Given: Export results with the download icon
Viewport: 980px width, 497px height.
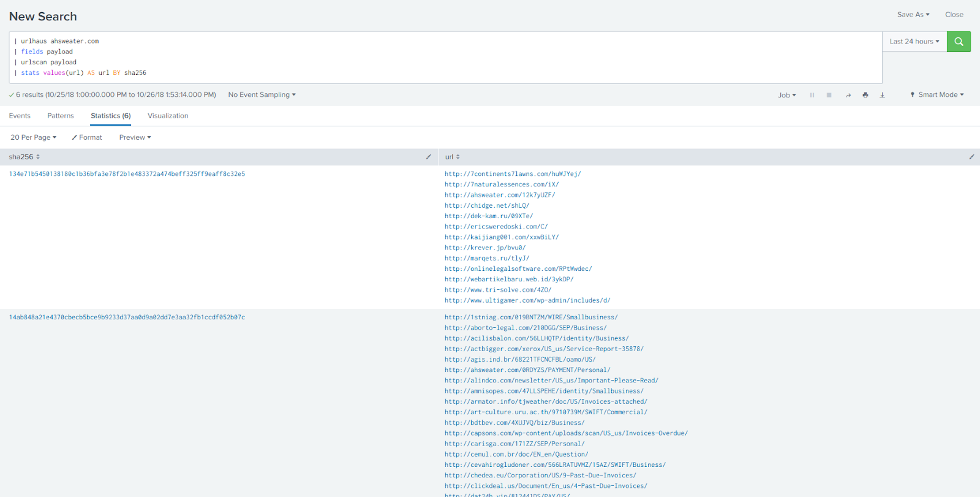Looking at the screenshot, I should tap(882, 95).
